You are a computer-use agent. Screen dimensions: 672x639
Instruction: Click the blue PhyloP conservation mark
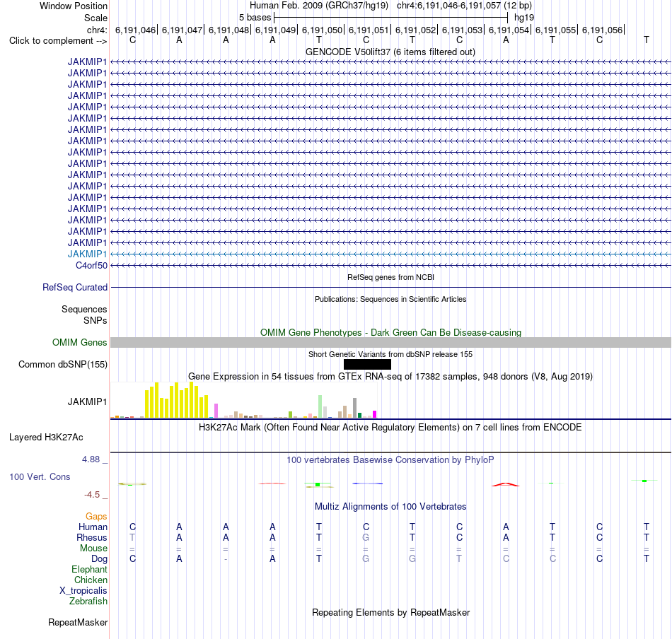pos(368,483)
